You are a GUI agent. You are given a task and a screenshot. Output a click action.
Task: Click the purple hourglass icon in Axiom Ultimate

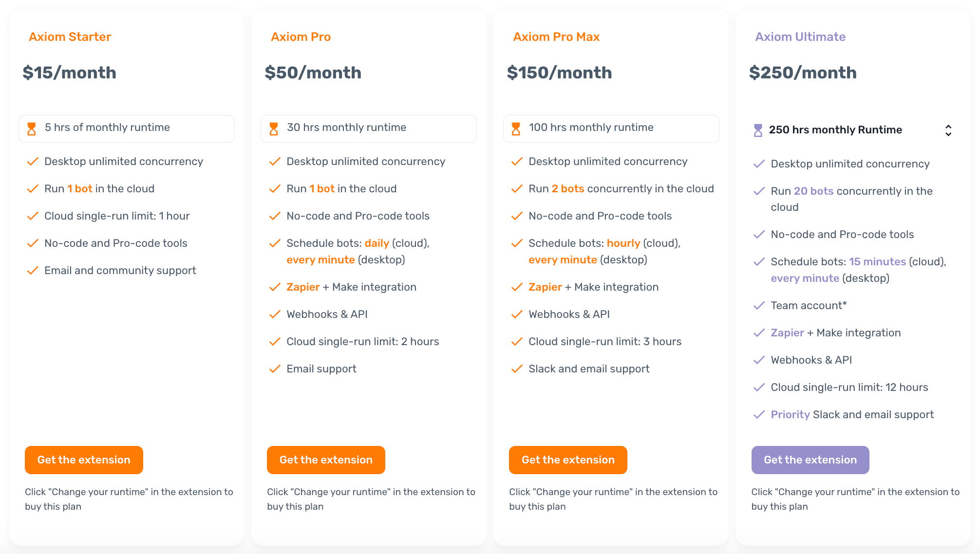click(x=758, y=130)
